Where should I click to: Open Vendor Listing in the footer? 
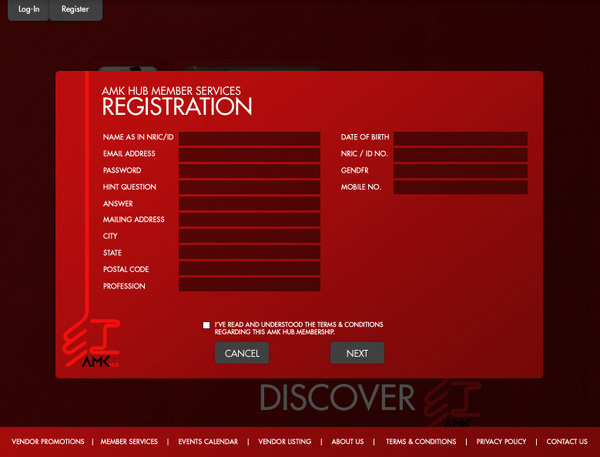click(x=285, y=441)
